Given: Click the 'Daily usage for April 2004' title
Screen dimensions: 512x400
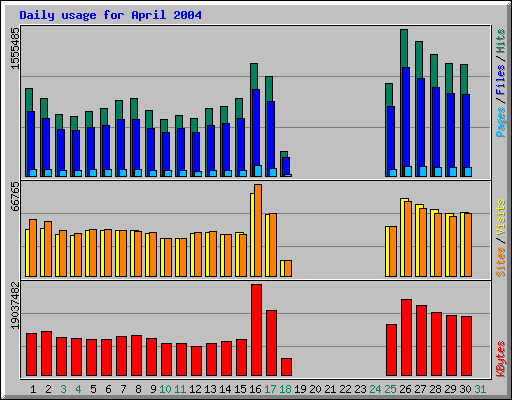Looking at the screenshot, I should tap(110, 15).
